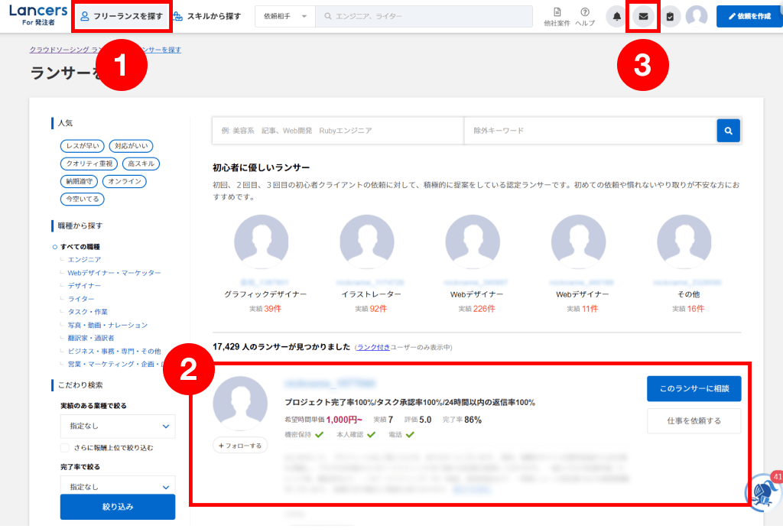This screenshot has height=532, width=783.
Task: Click 実績 92件 text
Action: pos(371,309)
